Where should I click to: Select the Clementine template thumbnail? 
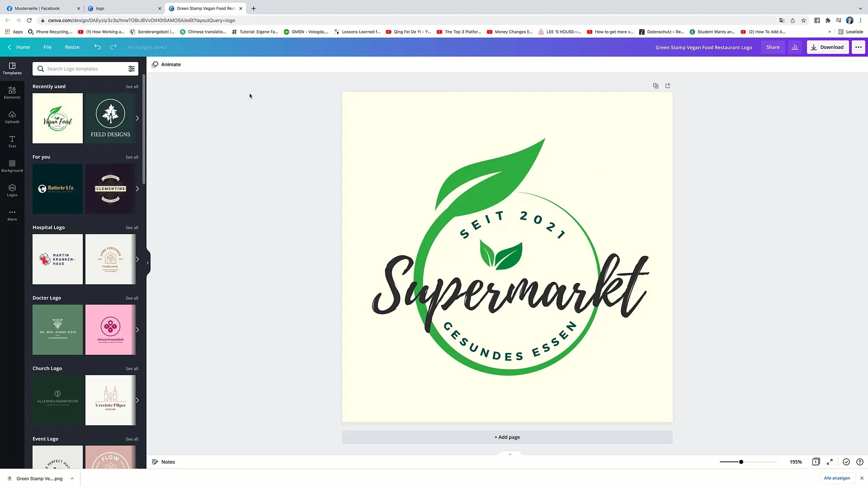(x=110, y=189)
